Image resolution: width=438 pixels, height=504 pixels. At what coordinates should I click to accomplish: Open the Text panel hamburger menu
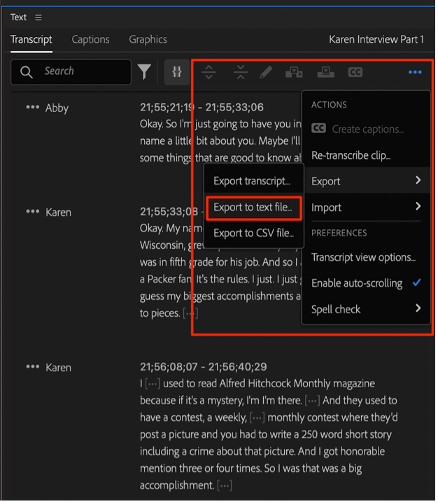tap(38, 17)
